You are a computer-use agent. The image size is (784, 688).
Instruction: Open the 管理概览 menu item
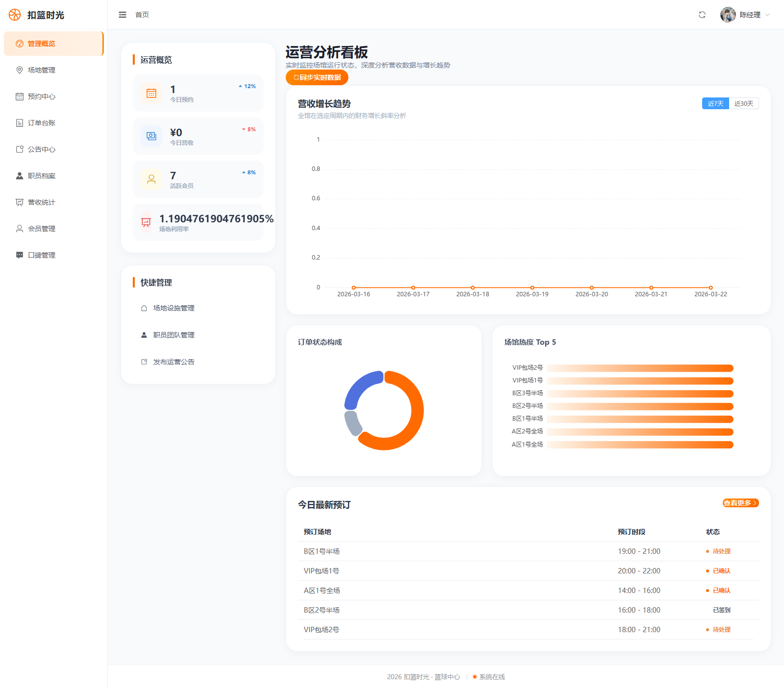pos(53,44)
